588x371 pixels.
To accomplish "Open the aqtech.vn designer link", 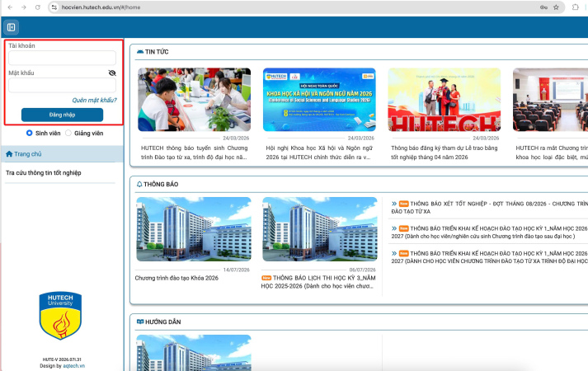I will pos(74,366).
